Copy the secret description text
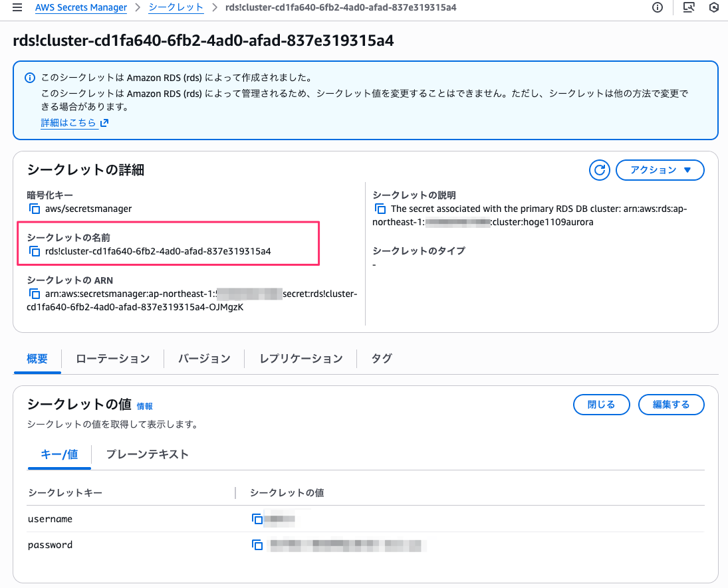The image size is (728, 588). 380,208
